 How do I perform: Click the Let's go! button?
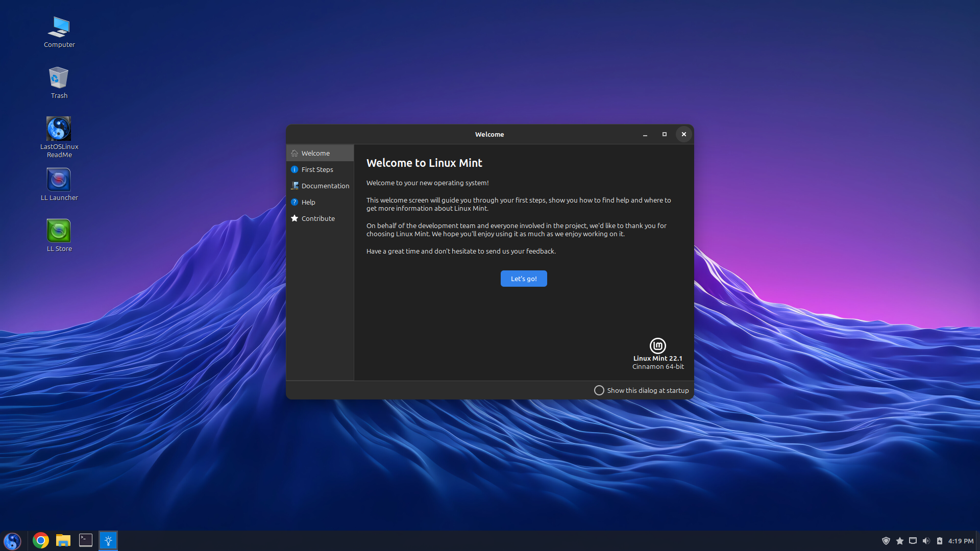pyautogui.click(x=524, y=279)
